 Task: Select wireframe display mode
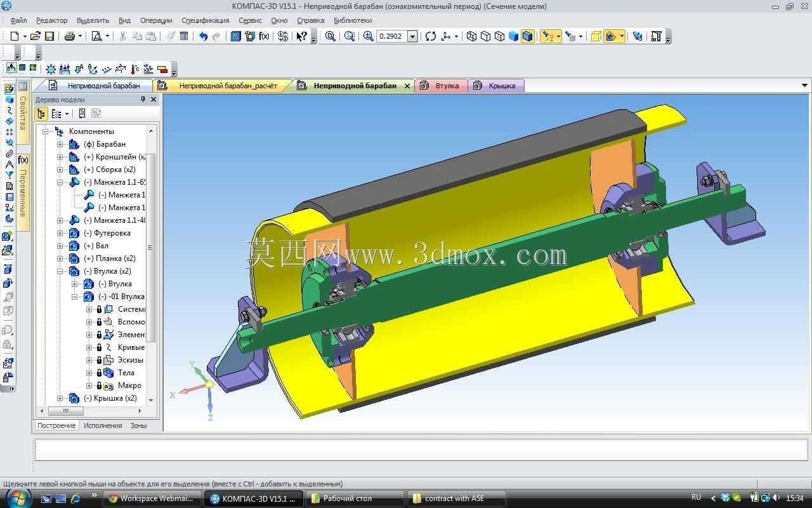[471, 36]
